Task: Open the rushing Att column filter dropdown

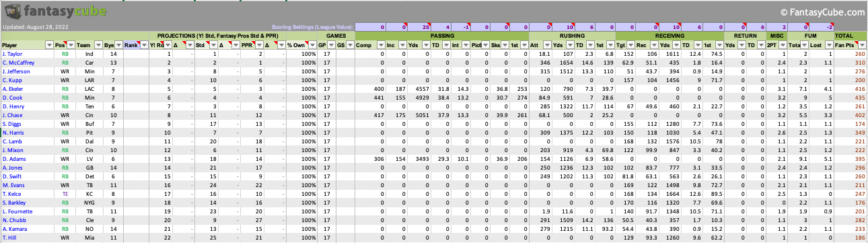Action: (547, 44)
